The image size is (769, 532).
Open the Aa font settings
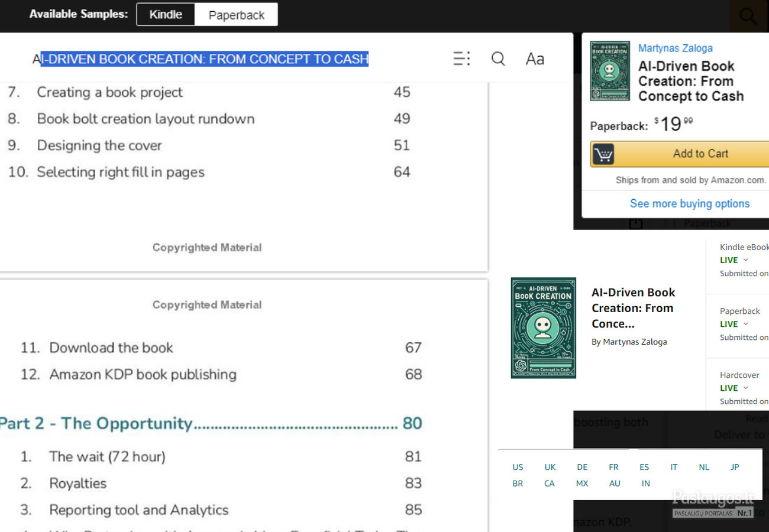click(535, 59)
